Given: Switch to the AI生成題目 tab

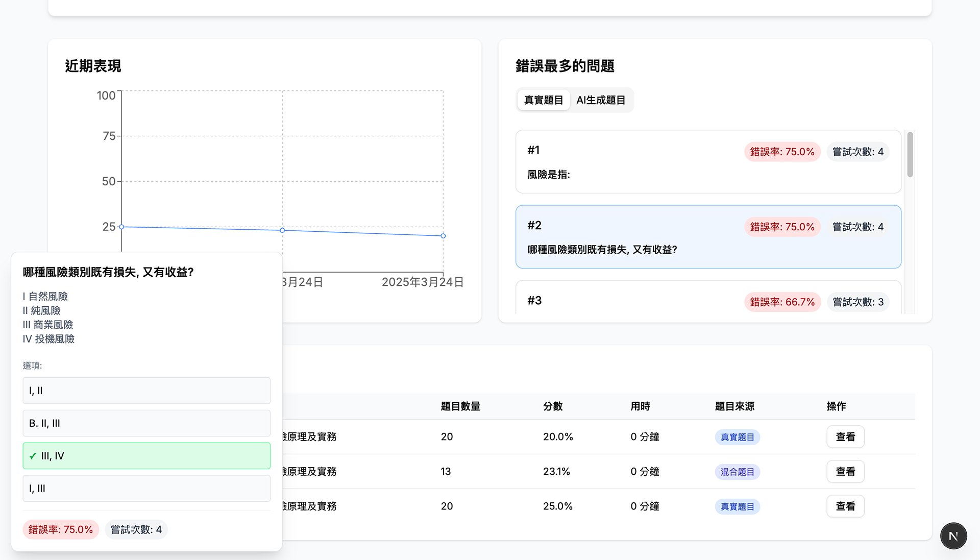Looking at the screenshot, I should 600,100.
